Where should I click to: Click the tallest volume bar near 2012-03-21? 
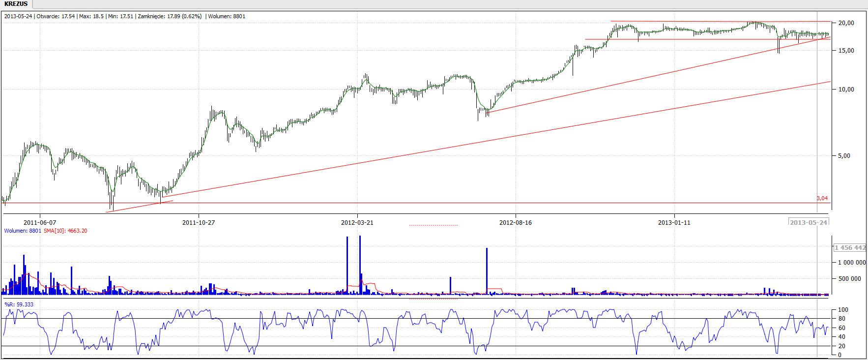360,265
